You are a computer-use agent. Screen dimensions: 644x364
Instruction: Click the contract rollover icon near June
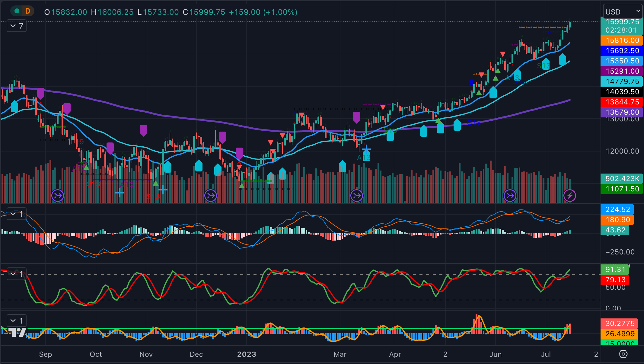coord(510,196)
